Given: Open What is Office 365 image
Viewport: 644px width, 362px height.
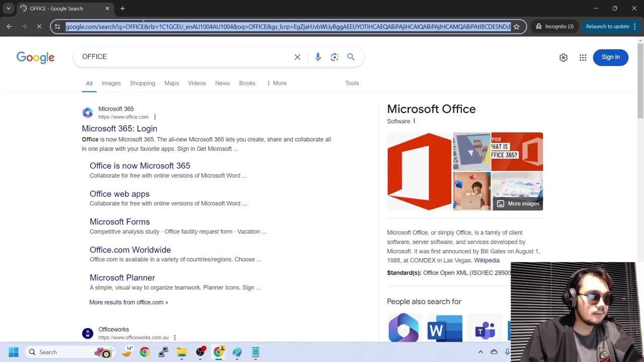Looking at the screenshot, I should tap(517, 151).
